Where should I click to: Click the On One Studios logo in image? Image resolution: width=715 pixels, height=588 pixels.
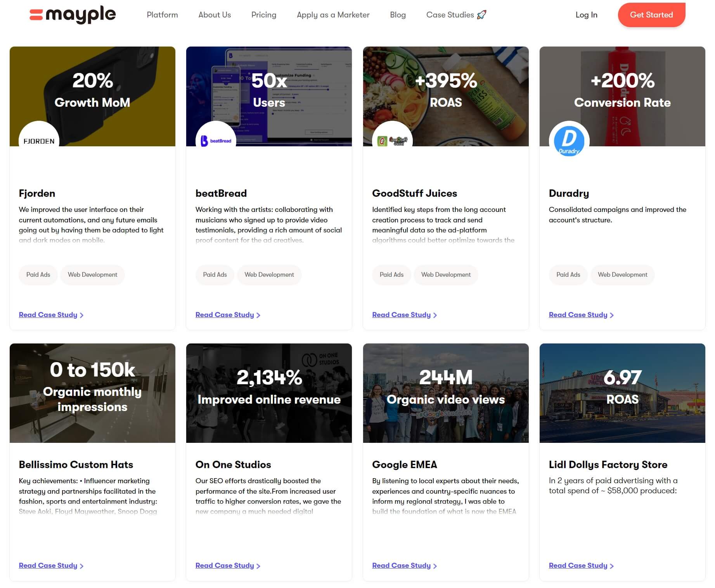tap(321, 359)
